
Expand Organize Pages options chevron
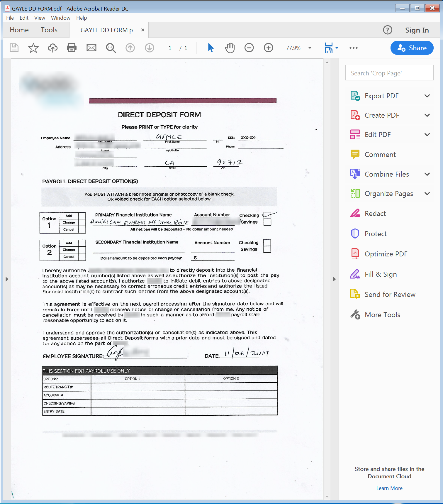click(427, 194)
